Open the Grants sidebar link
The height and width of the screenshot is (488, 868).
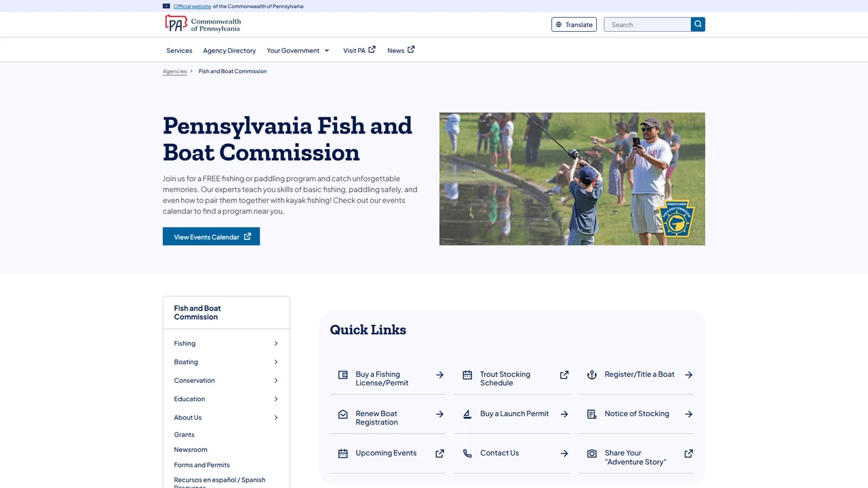click(184, 435)
